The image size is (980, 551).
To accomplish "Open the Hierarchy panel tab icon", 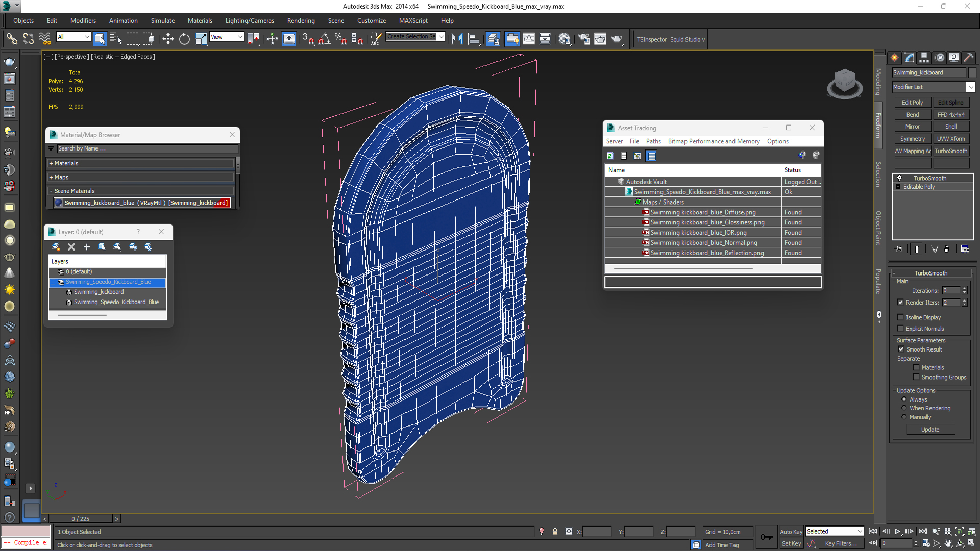I will [924, 58].
